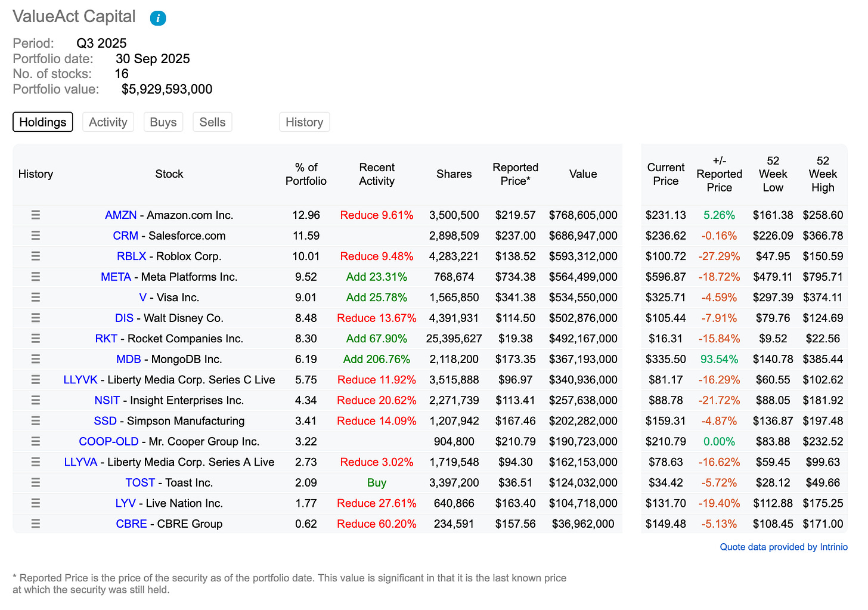The image size is (868, 610).
Task: Open history icon for Visa row
Action: pos(36,298)
